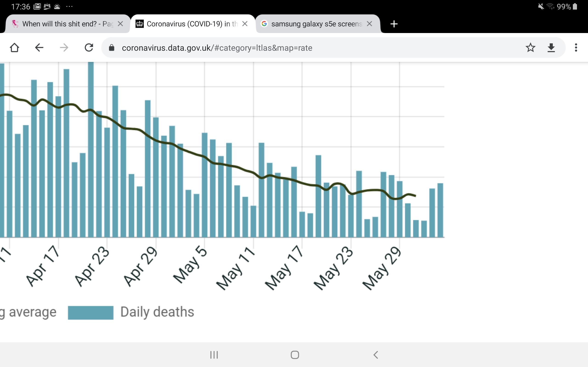Tap the download page icon
This screenshot has width=588, height=367.
(551, 47)
